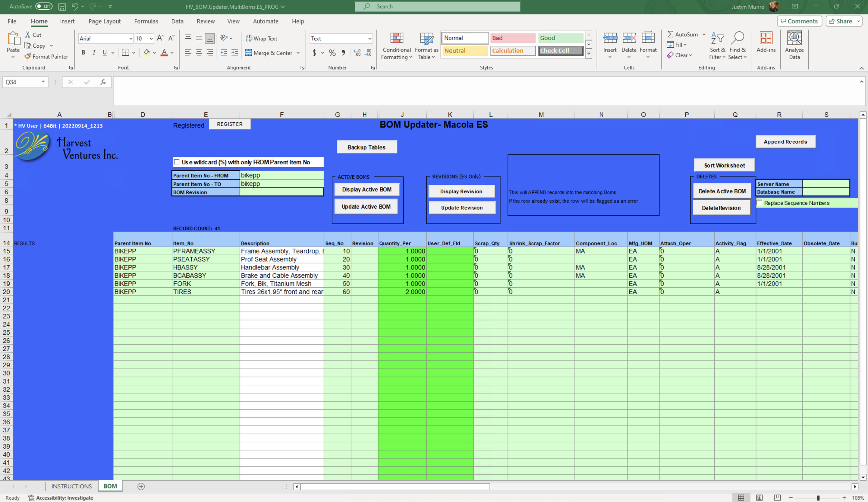Click the Insert Function fx icon
The image size is (868, 502).
point(103,82)
